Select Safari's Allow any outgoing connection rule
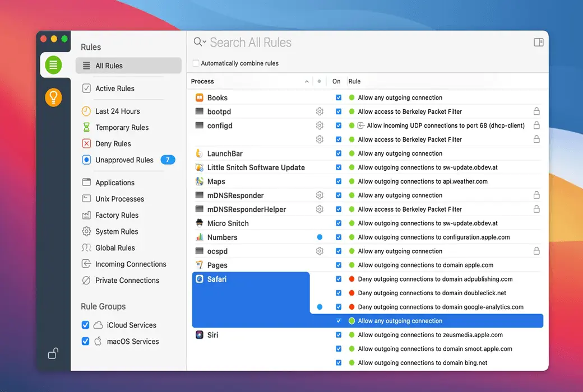 point(400,321)
